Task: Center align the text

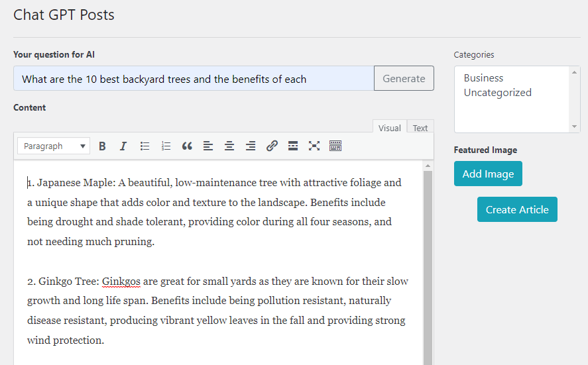Action: coord(229,146)
